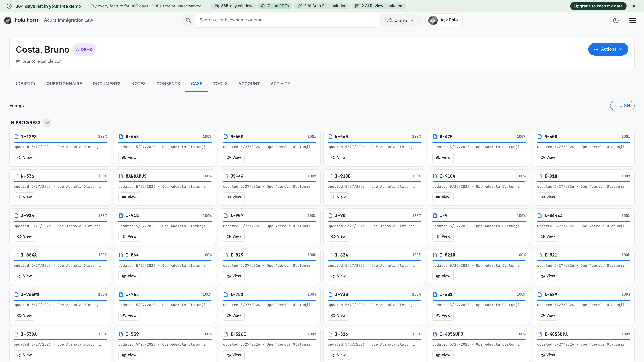Click Upgrade to keep my data
Viewport: 644px width, 362px height.
(598, 6)
